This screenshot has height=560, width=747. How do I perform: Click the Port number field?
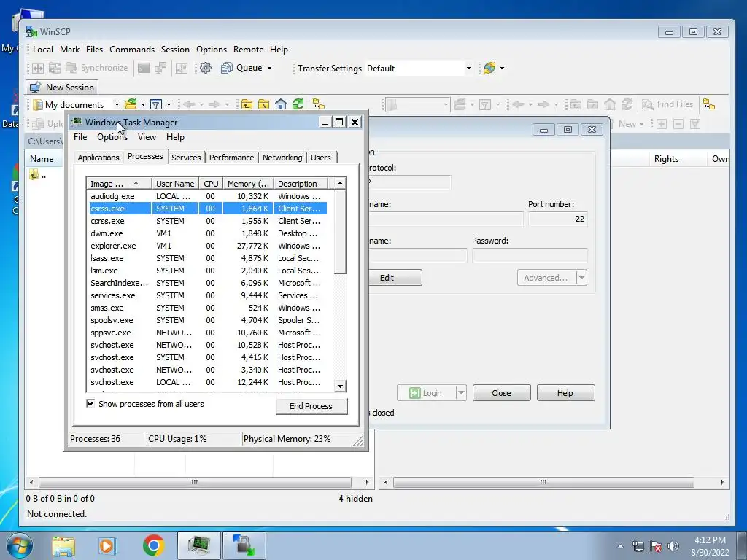point(558,219)
